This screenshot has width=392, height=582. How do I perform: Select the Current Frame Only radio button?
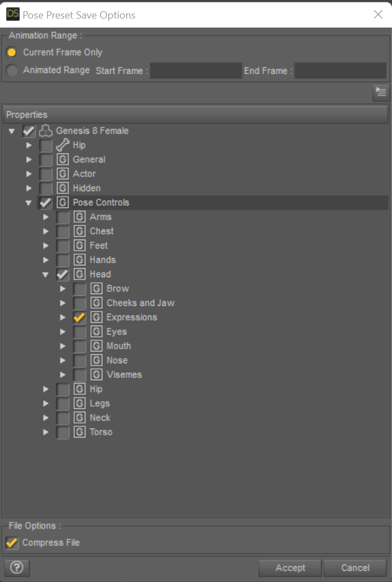[x=12, y=52]
